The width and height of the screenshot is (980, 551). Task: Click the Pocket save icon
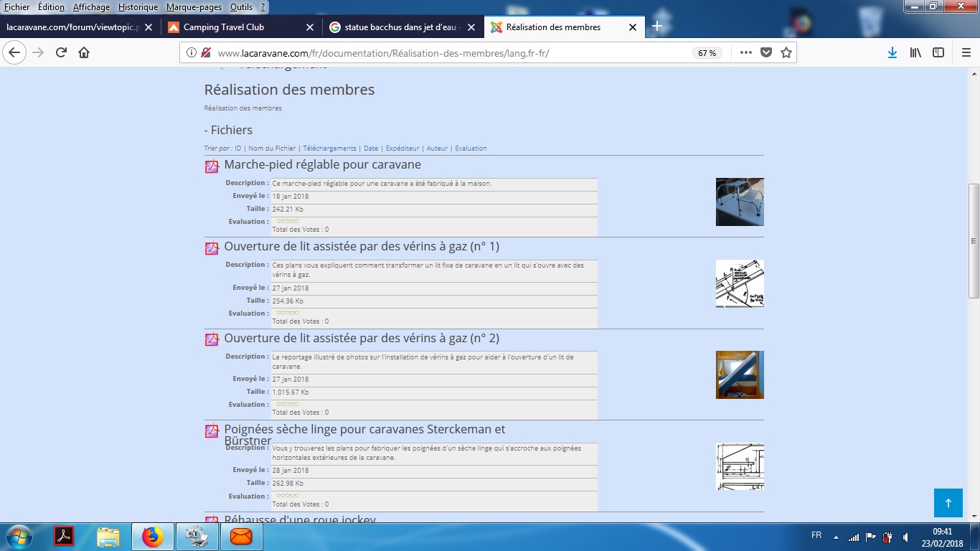pos(766,52)
